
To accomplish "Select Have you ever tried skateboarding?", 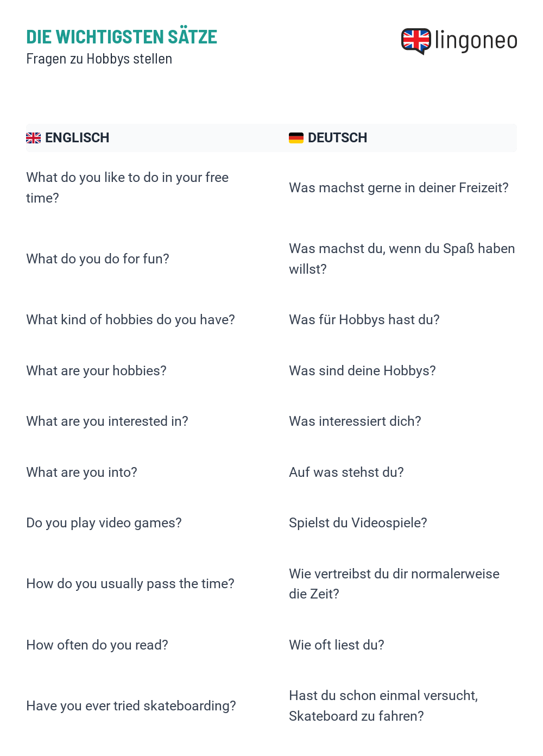I will (x=131, y=706).
